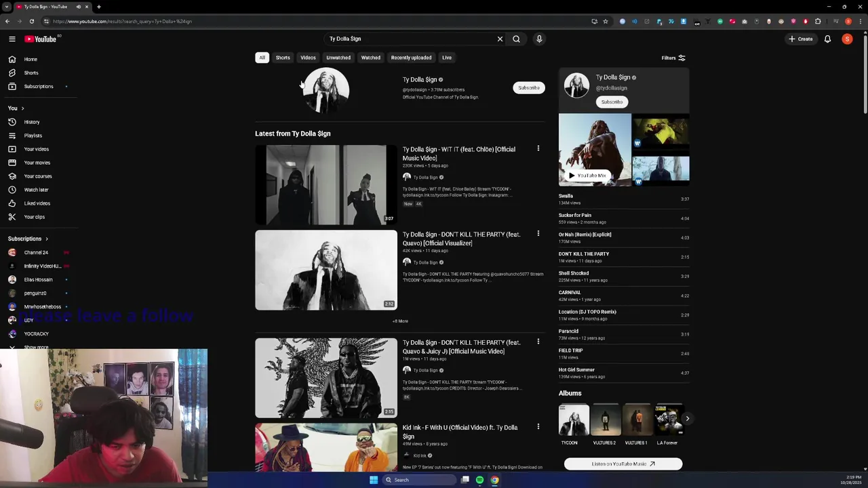The image size is (868, 488).
Task: Open the notifications bell
Action: [827, 39]
